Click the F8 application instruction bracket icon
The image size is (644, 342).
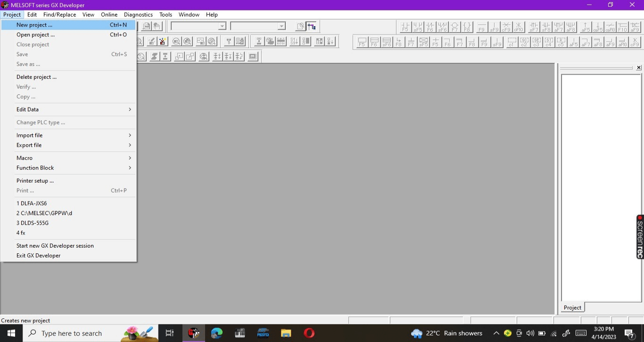pos(467,26)
